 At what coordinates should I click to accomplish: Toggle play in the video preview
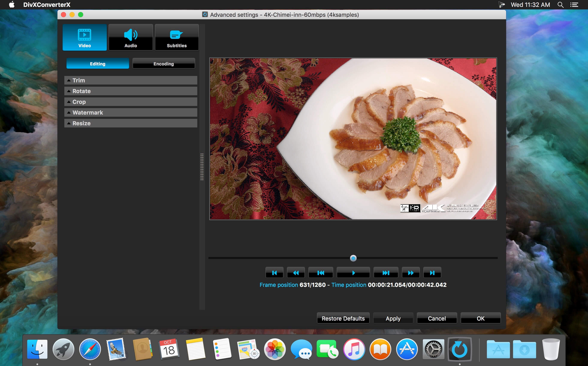point(353,273)
